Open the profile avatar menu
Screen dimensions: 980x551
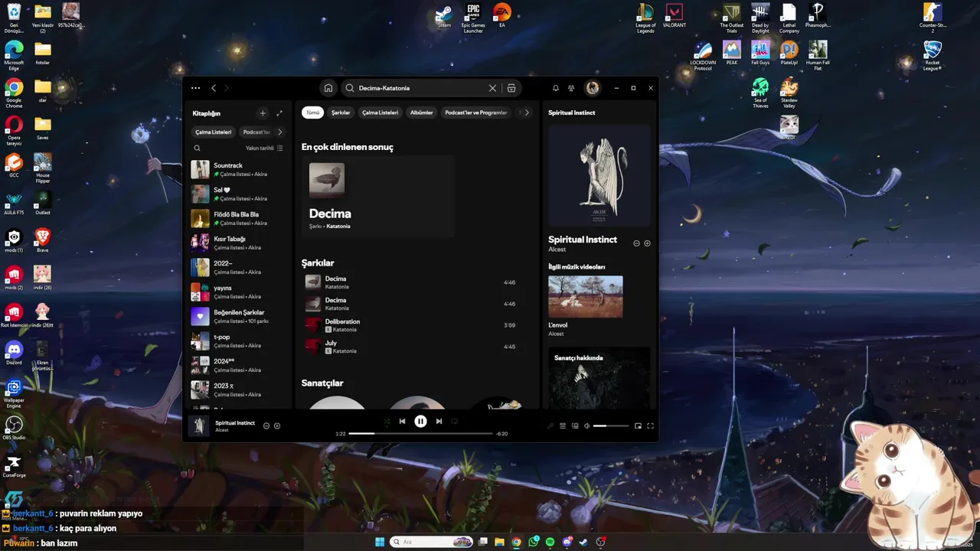coord(593,88)
